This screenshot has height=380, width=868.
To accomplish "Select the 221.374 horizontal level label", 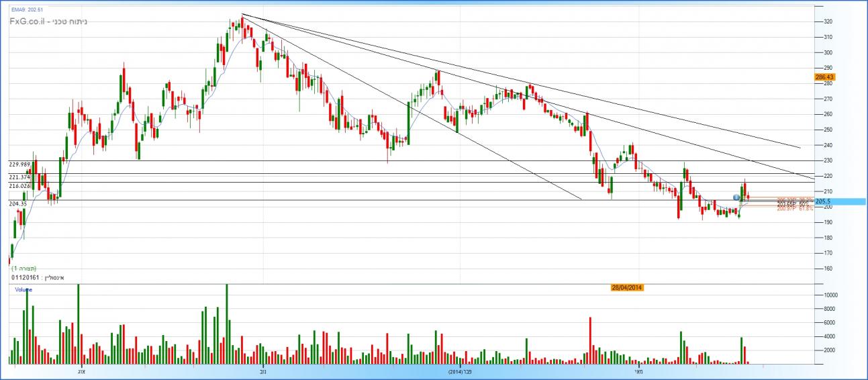I will point(20,177).
